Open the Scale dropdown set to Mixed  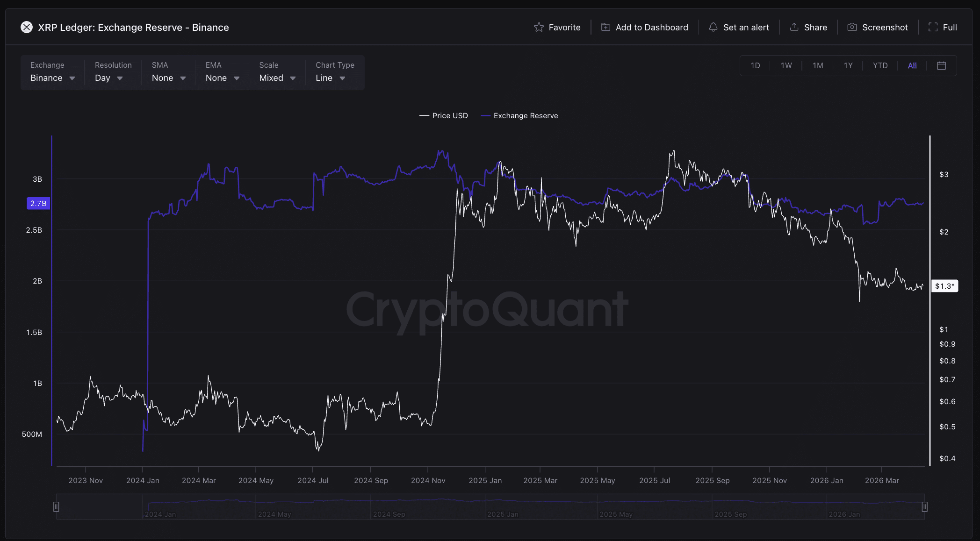click(277, 78)
